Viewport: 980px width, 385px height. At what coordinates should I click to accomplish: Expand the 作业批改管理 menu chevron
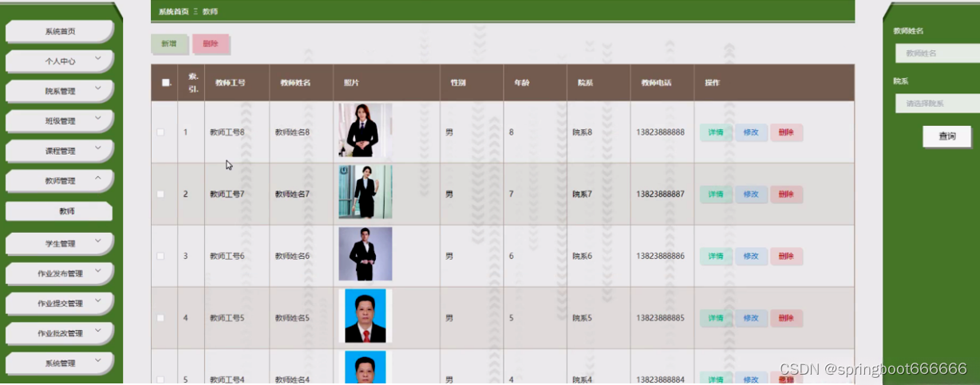pyautogui.click(x=98, y=330)
